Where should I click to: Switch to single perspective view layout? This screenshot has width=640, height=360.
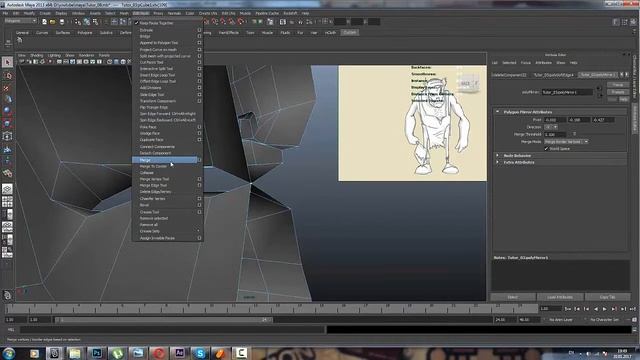7,189
